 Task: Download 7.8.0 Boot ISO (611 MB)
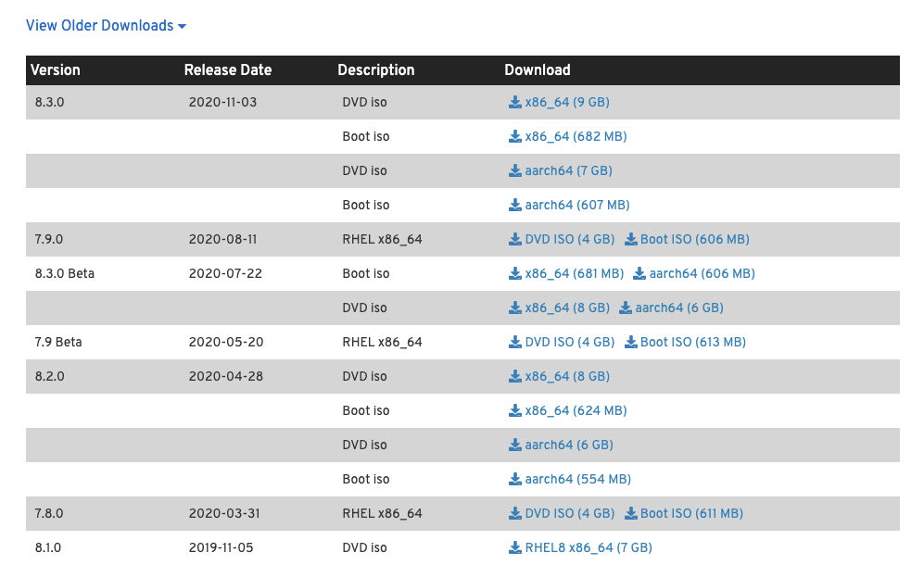tap(691, 514)
